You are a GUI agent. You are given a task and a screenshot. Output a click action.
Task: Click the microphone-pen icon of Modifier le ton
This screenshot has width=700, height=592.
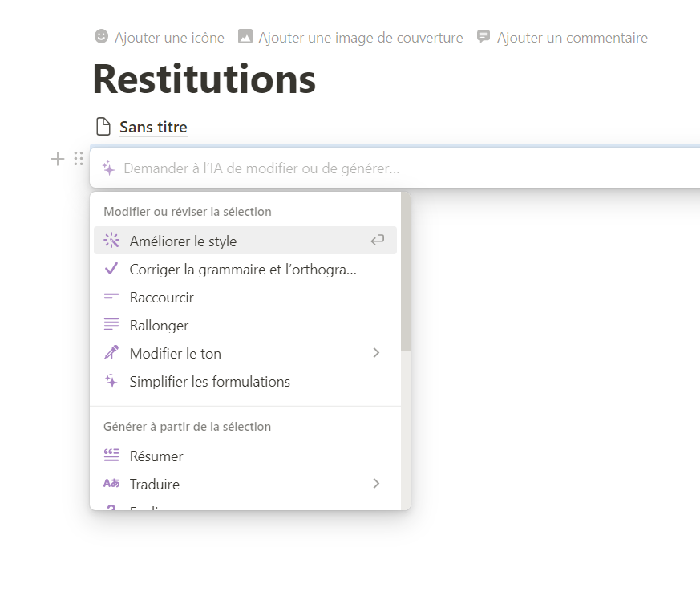111,353
